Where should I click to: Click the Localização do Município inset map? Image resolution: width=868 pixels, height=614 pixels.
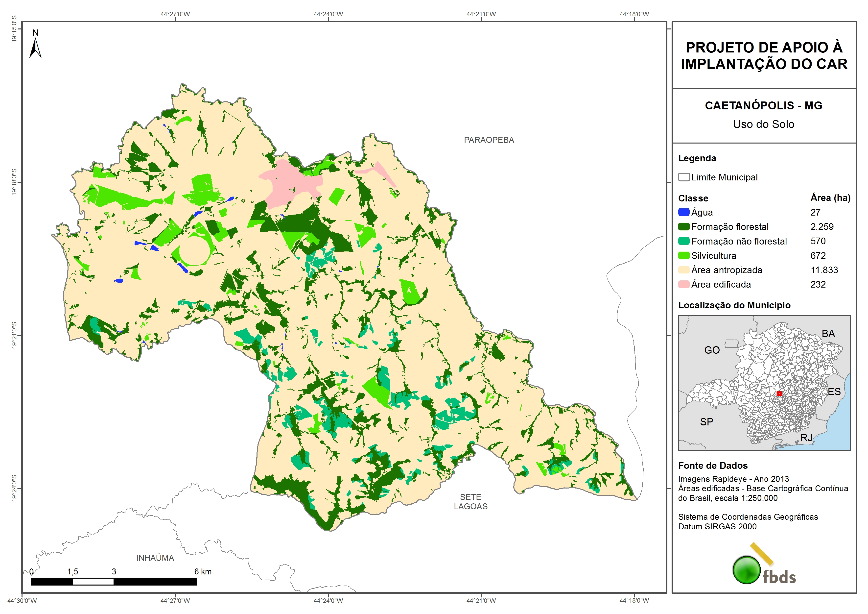(x=764, y=383)
